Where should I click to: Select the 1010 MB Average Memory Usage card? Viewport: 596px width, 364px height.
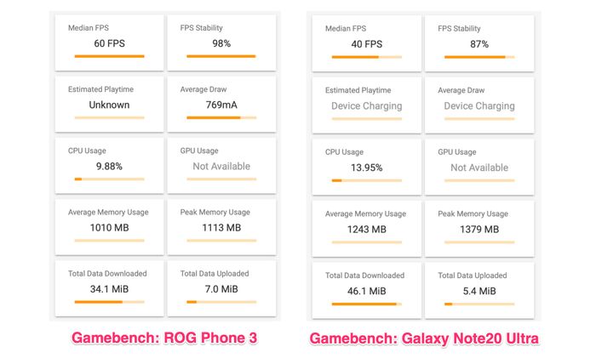pyautogui.click(x=110, y=227)
